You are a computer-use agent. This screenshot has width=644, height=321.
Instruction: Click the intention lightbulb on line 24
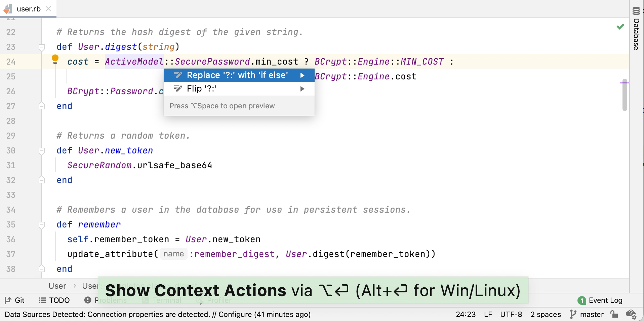pyautogui.click(x=55, y=59)
